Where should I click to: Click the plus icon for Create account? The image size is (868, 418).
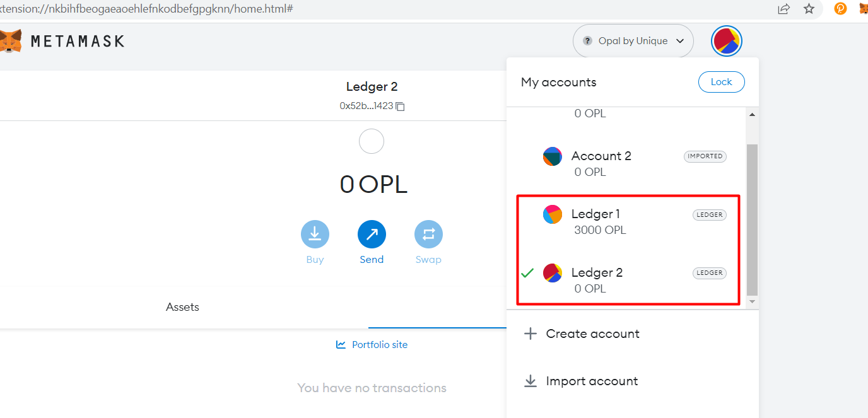coord(531,334)
